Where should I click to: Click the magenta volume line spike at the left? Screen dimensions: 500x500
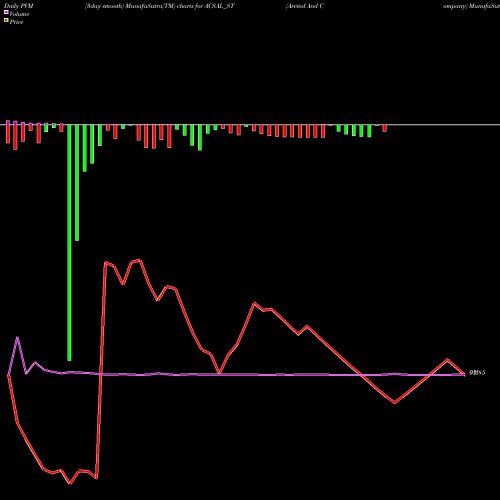point(18,338)
